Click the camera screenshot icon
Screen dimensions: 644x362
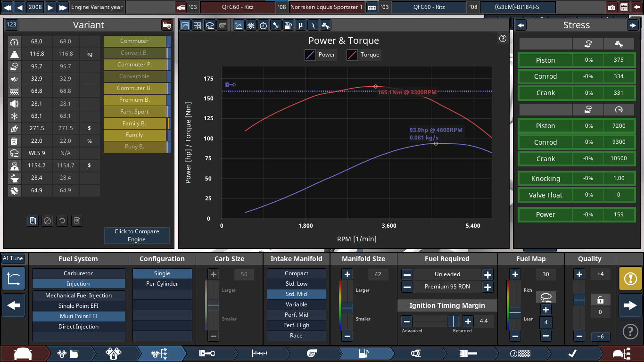(611, 8)
